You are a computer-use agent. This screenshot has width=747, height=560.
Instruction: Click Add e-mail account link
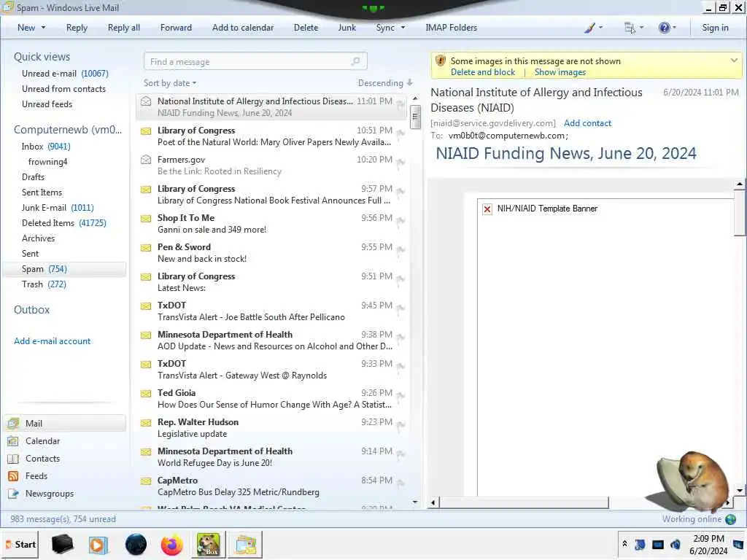[x=52, y=341]
